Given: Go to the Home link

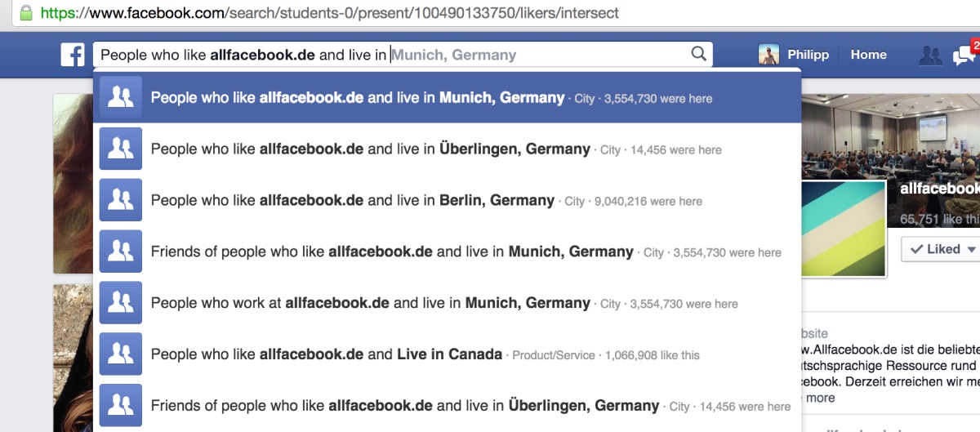Looking at the screenshot, I should [x=868, y=55].
